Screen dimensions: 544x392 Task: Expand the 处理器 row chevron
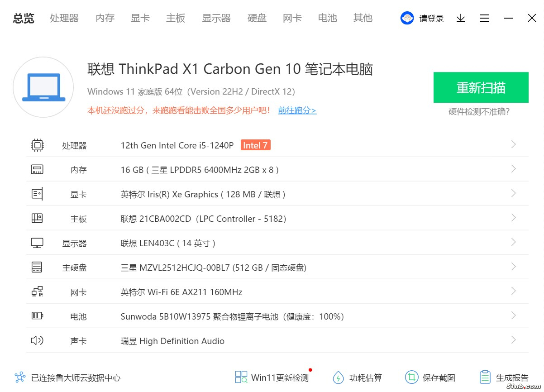pos(514,144)
